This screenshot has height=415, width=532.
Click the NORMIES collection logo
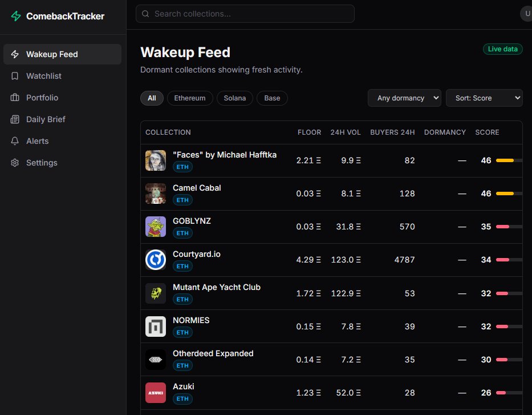pyautogui.click(x=156, y=327)
